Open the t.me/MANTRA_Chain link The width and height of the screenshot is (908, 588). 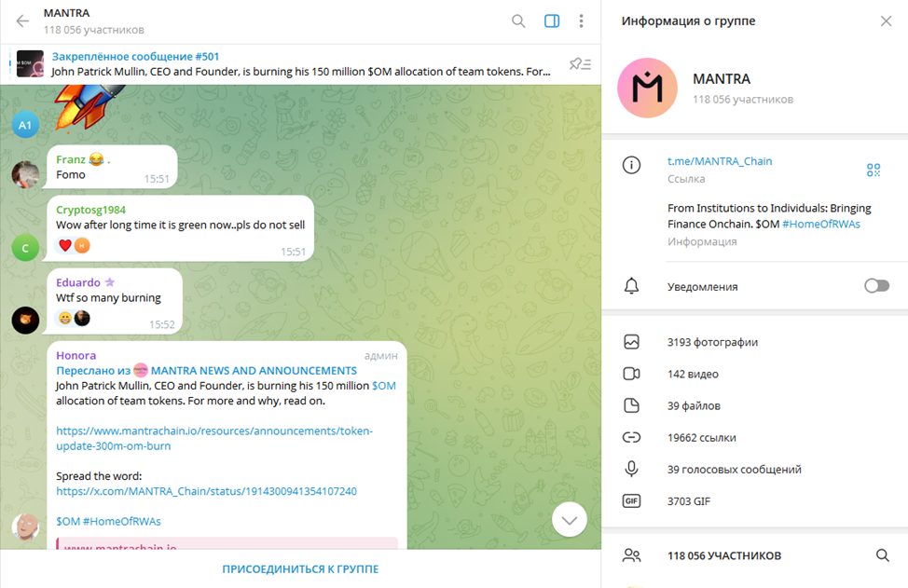tap(720, 161)
